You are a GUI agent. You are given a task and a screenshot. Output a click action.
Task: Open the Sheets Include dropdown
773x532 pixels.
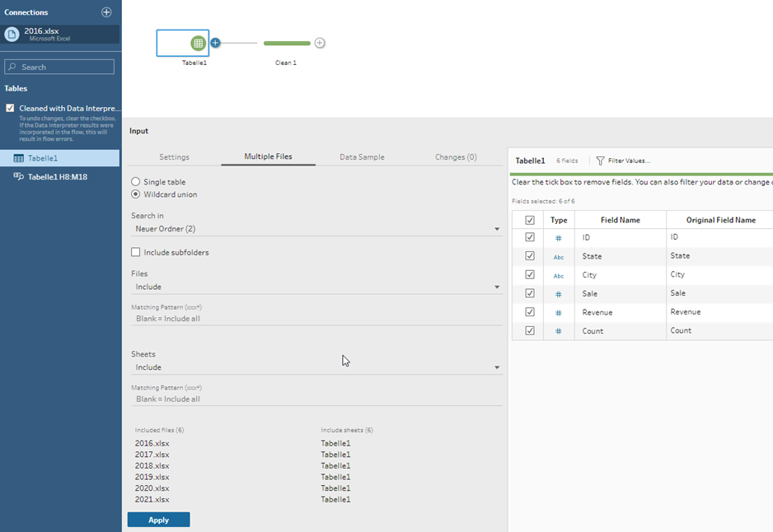316,367
